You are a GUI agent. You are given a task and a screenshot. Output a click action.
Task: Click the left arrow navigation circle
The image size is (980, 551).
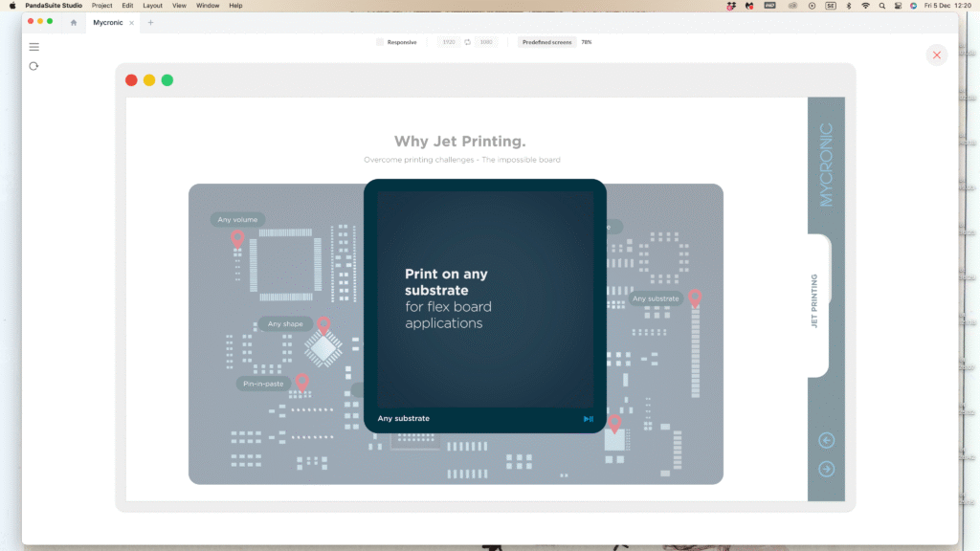click(x=827, y=440)
